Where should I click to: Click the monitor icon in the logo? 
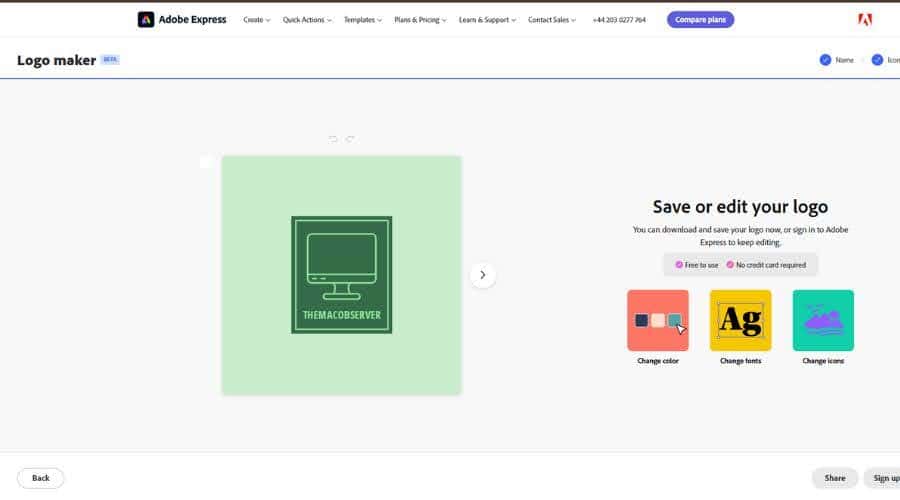[342, 266]
